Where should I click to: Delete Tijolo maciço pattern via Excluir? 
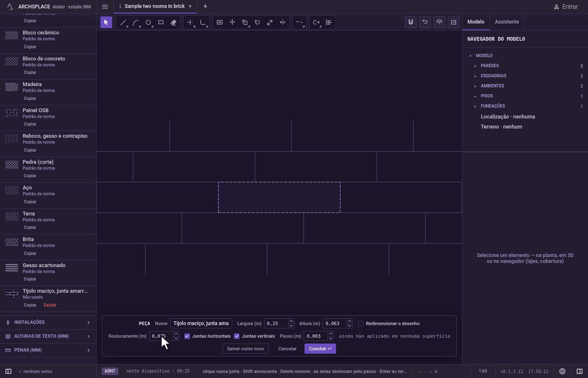tap(50, 305)
